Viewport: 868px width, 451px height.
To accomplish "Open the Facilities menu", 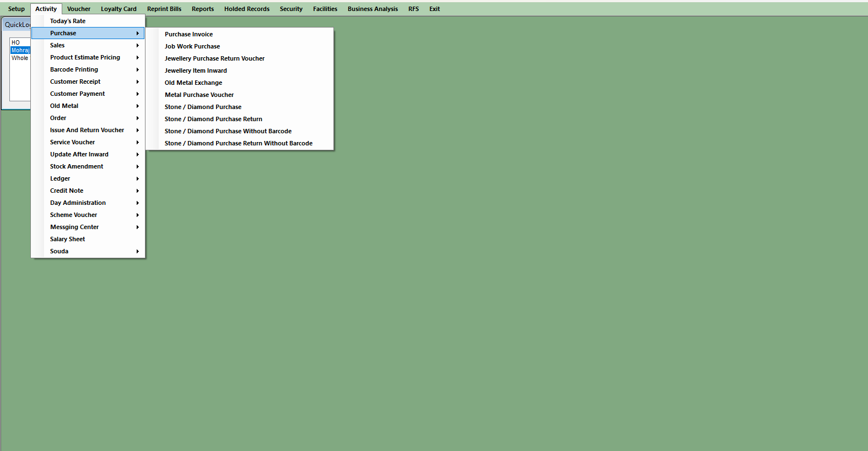I will (x=325, y=9).
